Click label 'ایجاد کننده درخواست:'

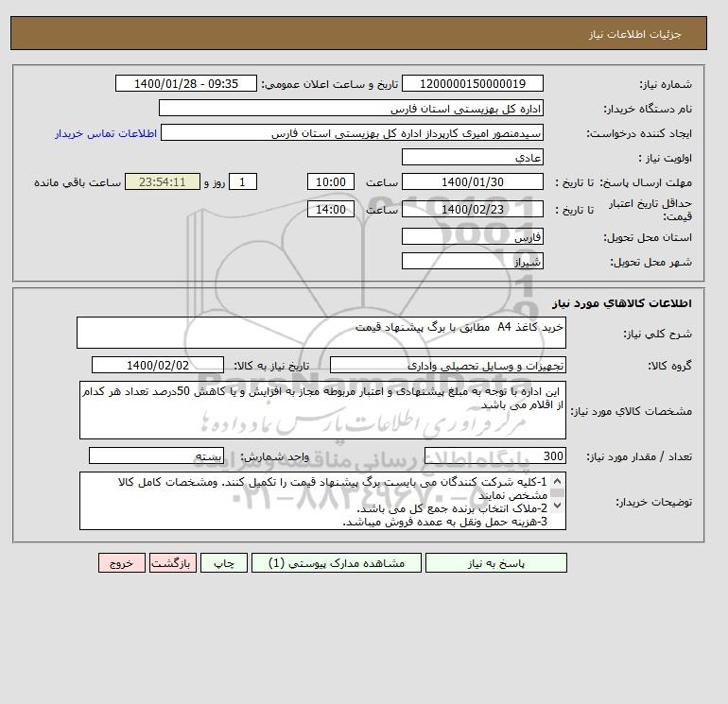[x=639, y=133]
